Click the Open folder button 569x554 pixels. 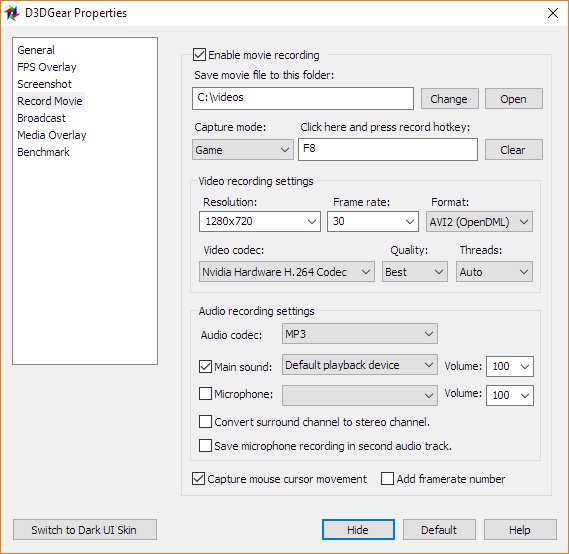click(514, 98)
